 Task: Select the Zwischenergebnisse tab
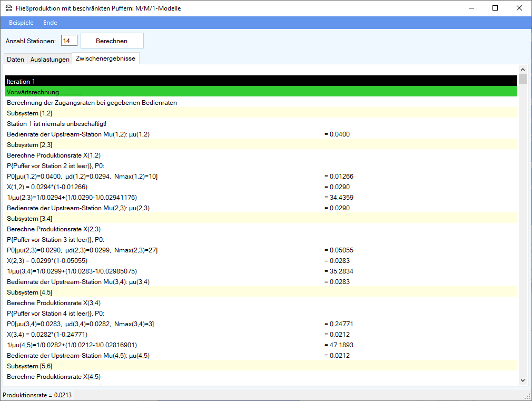105,58
